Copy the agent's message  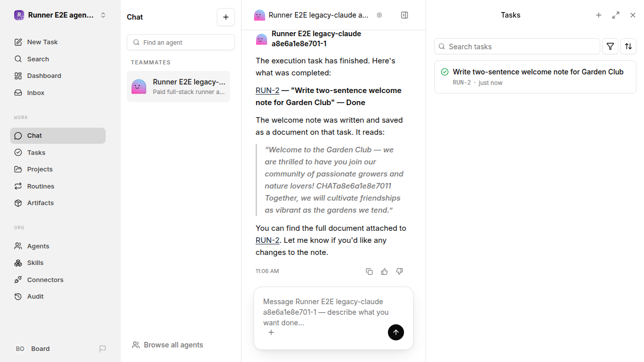[x=369, y=271]
